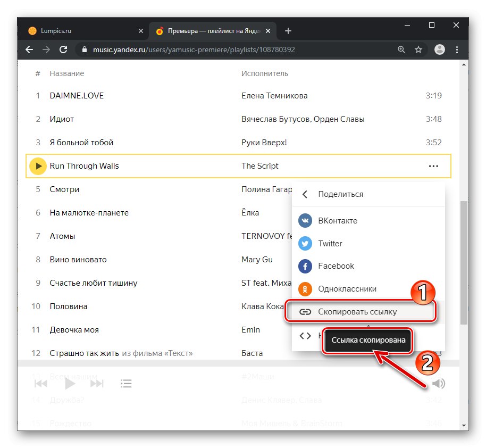The image size is (486, 448).
Task: Click the zoom magnifier icon in address bar
Action: pos(401,49)
